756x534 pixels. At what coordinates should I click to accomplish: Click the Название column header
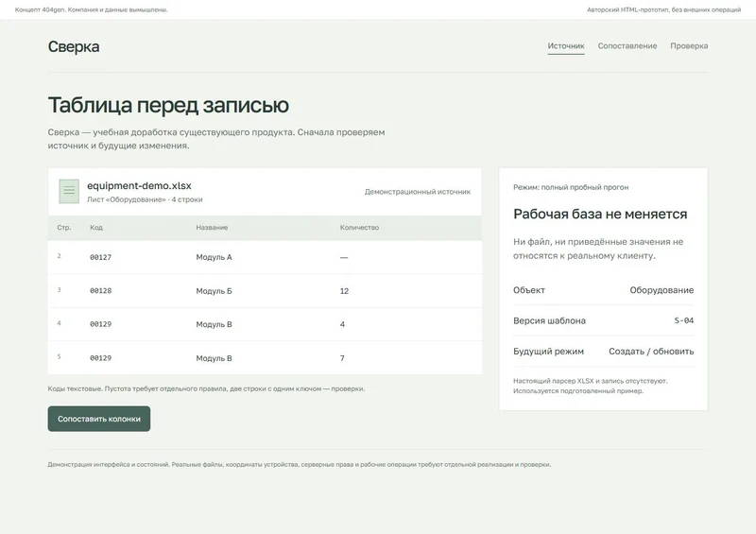point(212,227)
